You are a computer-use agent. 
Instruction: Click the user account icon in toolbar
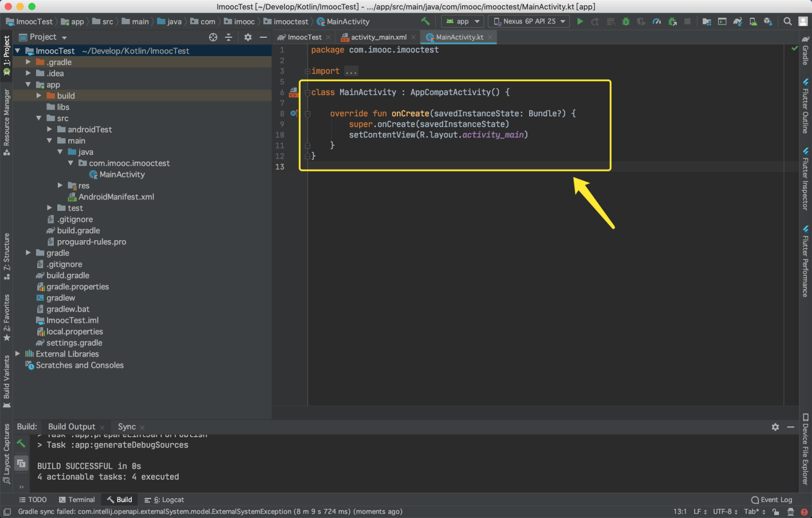pyautogui.click(x=803, y=21)
